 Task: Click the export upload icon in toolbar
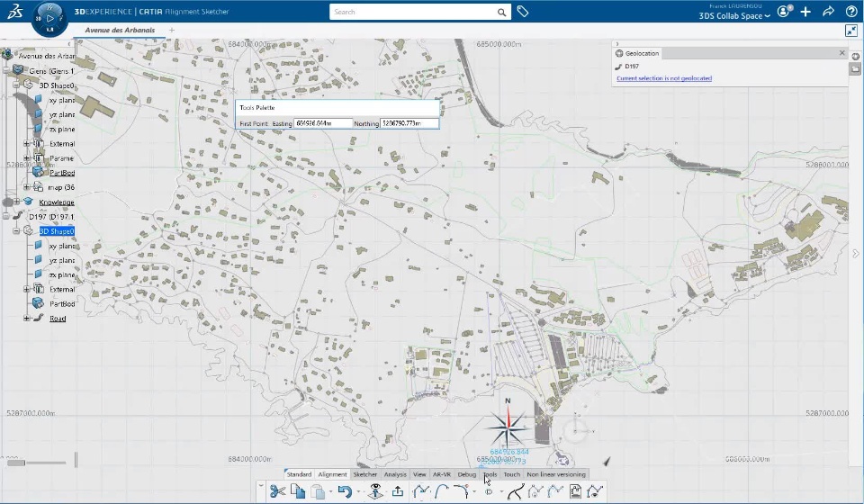398,490
